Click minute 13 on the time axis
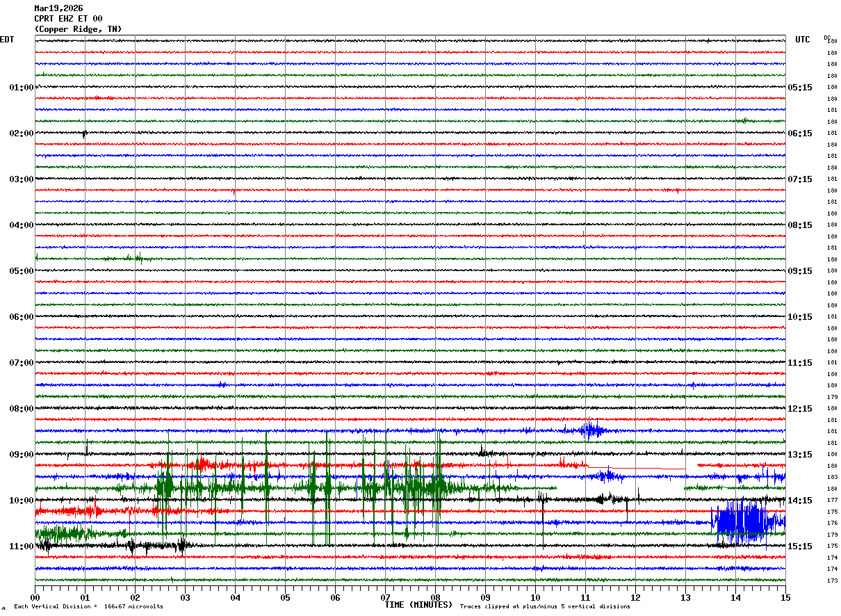 [685, 597]
